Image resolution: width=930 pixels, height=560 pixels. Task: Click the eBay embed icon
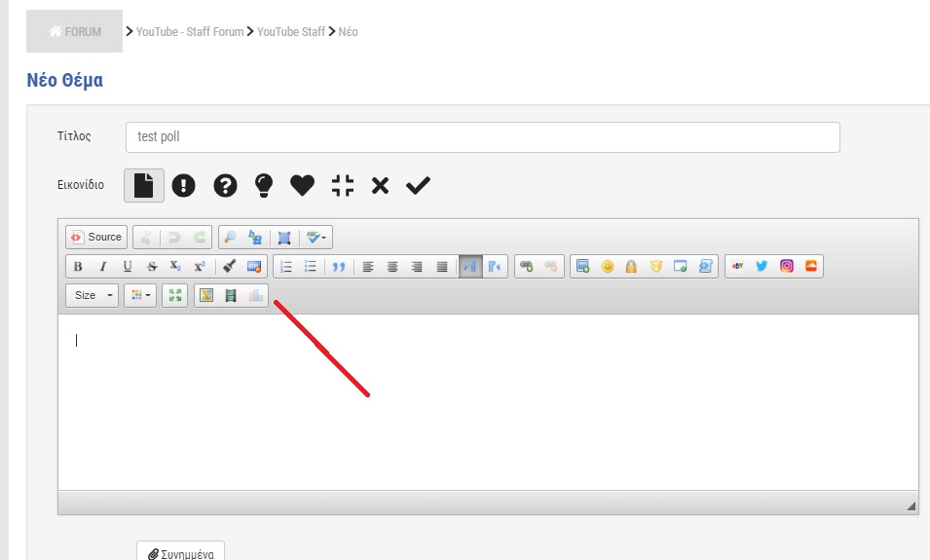pyautogui.click(x=737, y=266)
